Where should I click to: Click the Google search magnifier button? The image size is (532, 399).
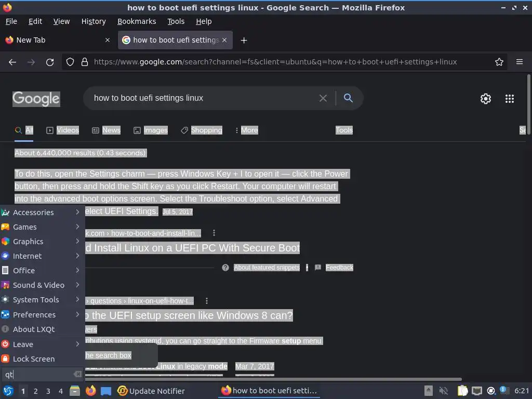348,98
